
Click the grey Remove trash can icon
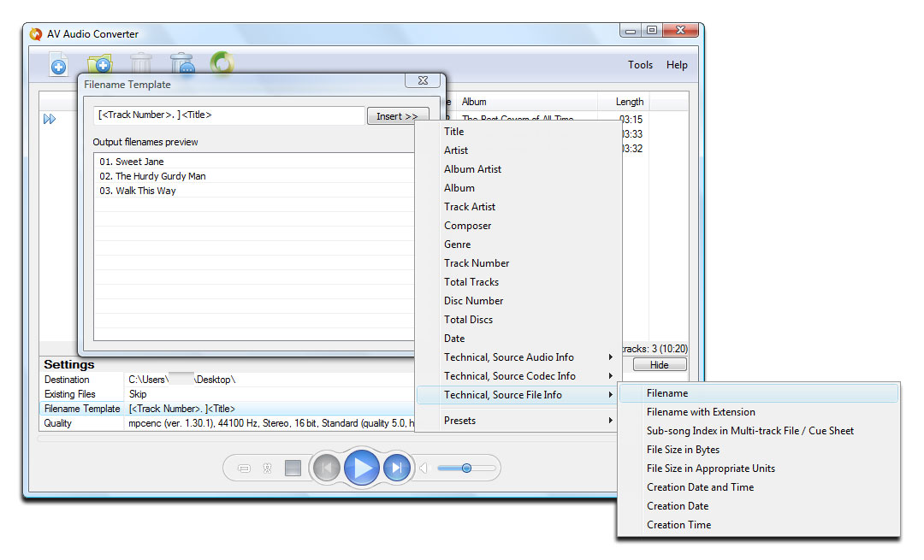pos(141,63)
